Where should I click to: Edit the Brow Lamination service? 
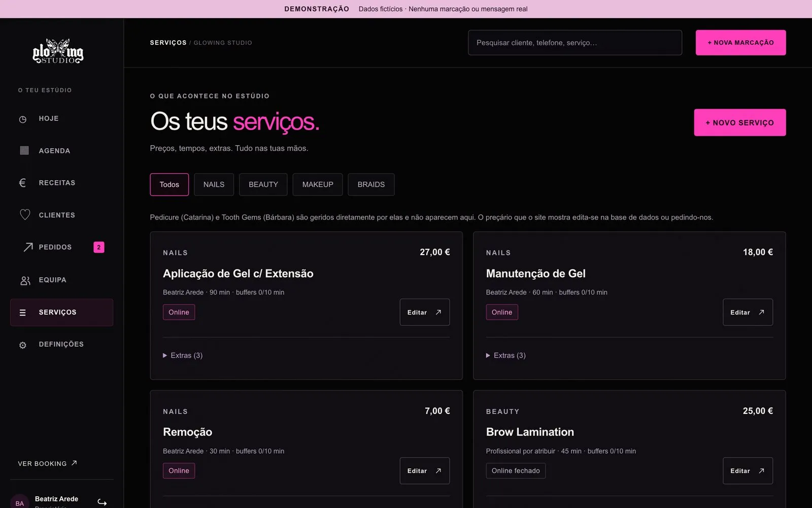(748, 471)
